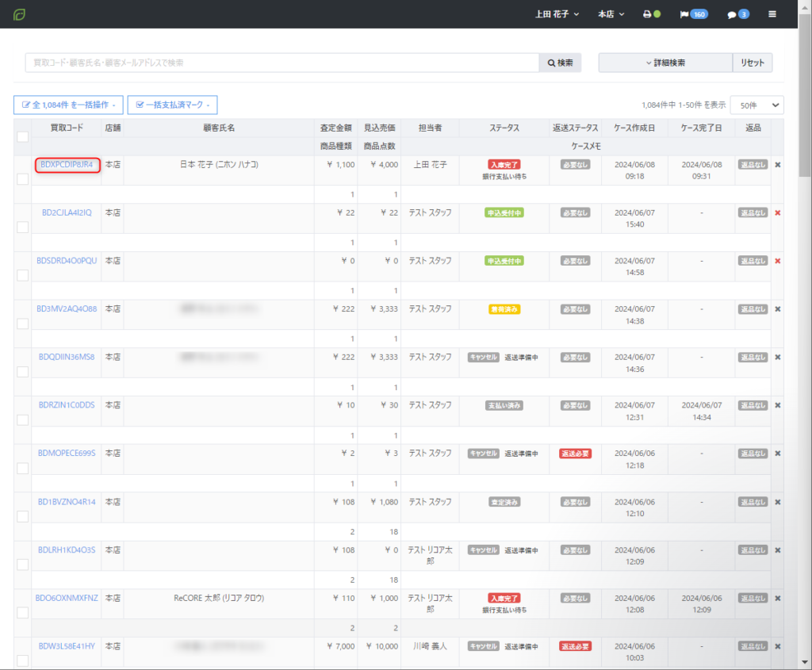This screenshot has height=670, width=812.
Task: Open purchase code link BDSDRD4O0PQU
Action: click(x=67, y=261)
